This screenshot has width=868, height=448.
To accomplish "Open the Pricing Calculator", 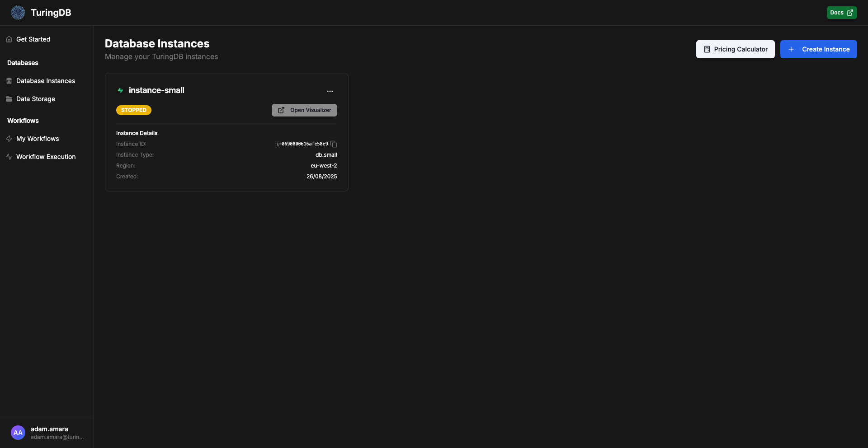I will 736,49.
